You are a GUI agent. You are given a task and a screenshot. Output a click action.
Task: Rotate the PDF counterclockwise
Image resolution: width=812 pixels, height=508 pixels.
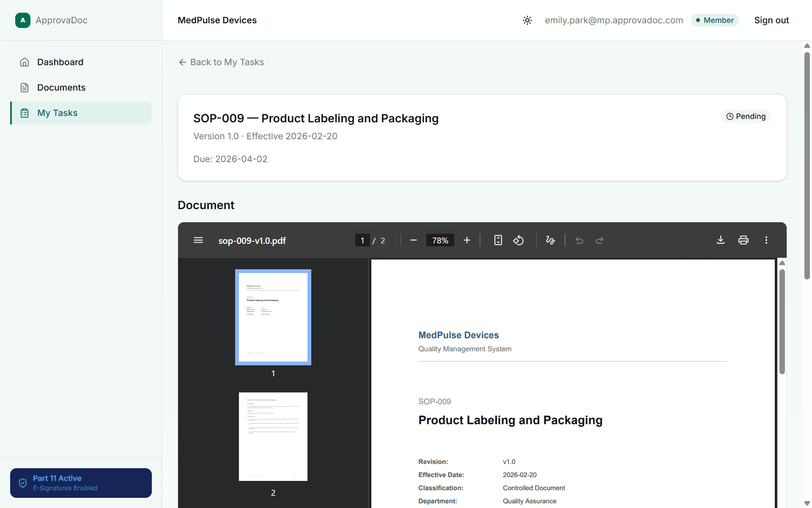(x=518, y=240)
